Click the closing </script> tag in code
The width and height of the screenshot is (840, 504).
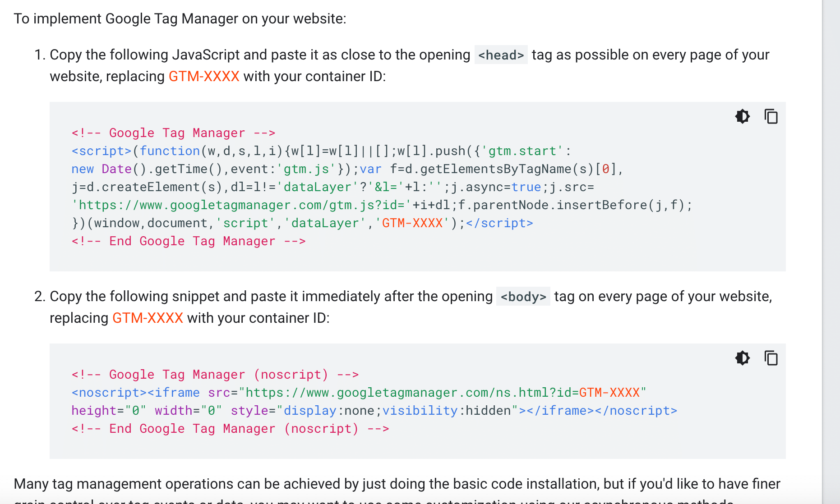[499, 223]
